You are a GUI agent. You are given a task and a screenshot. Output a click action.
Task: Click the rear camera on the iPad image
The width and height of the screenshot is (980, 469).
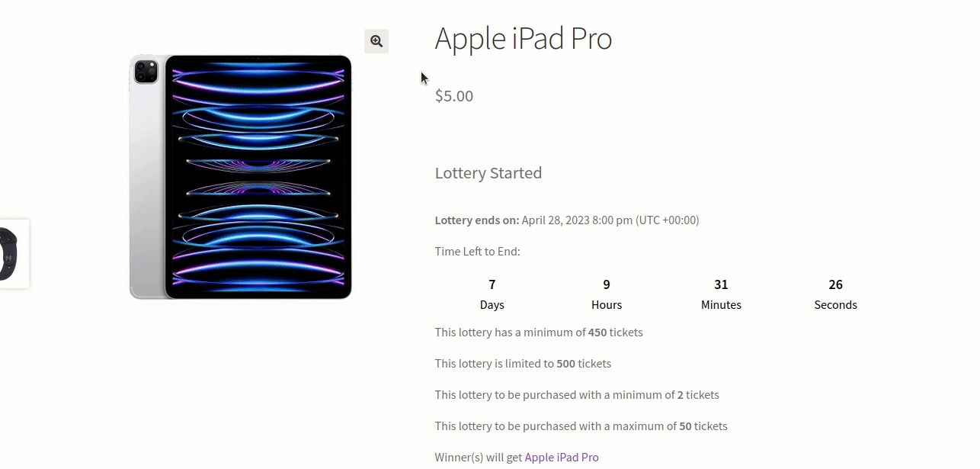coord(146,72)
